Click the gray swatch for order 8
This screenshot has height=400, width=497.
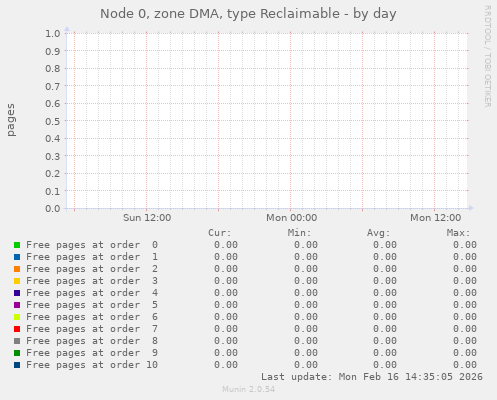click(x=17, y=341)
